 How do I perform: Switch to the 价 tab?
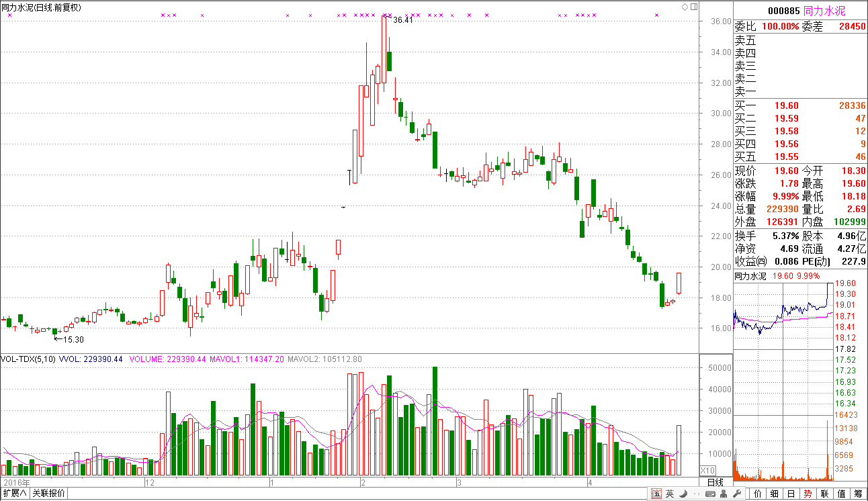click(x=758, y=494)
